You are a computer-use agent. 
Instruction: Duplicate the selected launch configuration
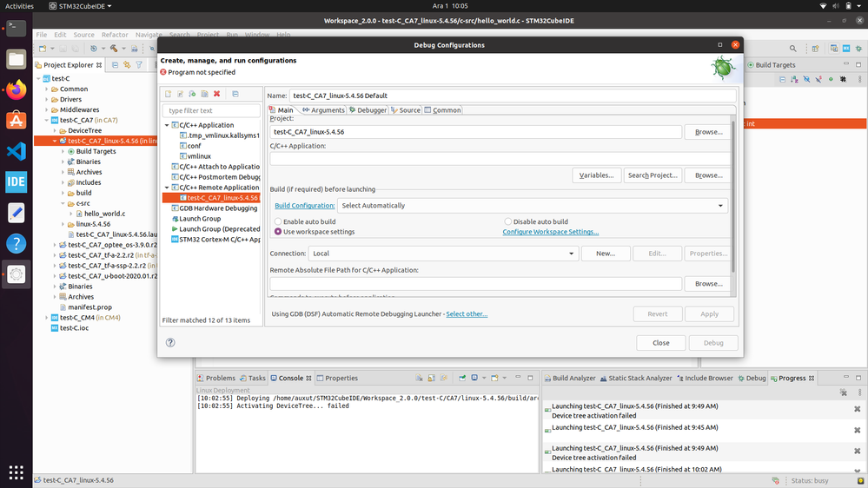(205, 94)
